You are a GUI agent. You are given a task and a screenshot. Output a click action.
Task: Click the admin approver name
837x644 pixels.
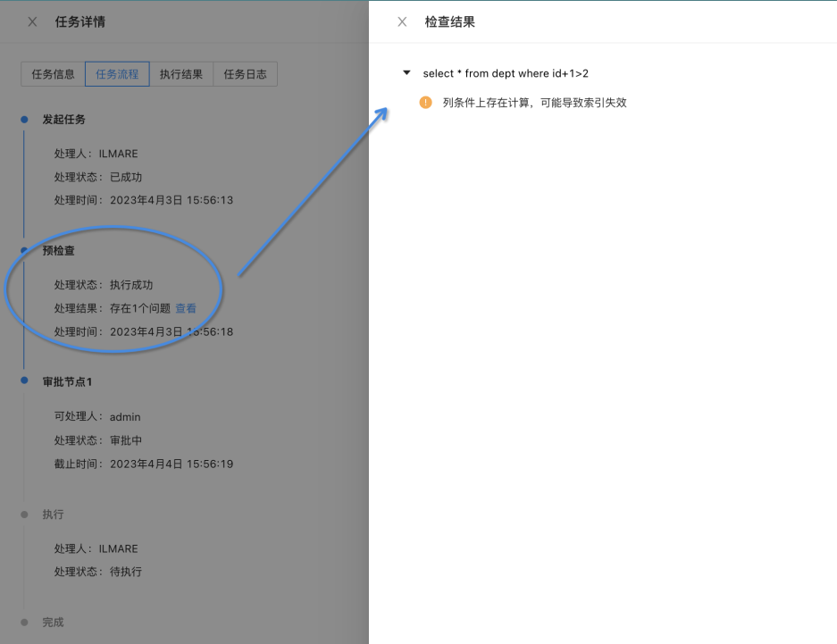tap(124, 416)
